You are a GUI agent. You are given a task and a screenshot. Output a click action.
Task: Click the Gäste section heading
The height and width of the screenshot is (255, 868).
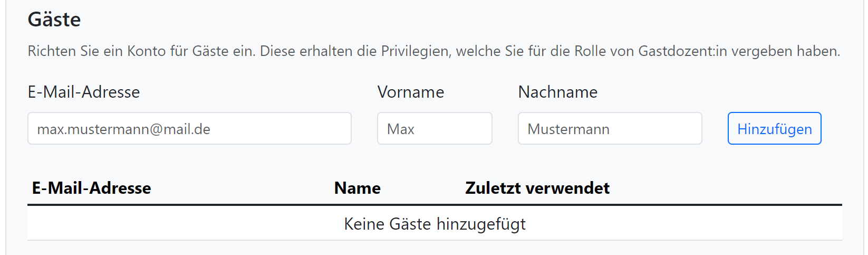(54, 20)
